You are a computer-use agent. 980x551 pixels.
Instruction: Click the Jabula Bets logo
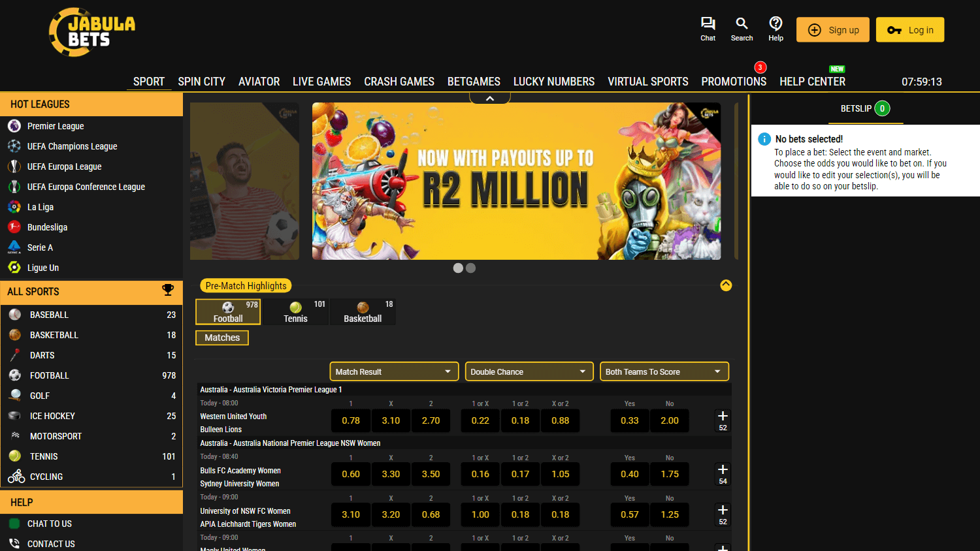(92, 32)
